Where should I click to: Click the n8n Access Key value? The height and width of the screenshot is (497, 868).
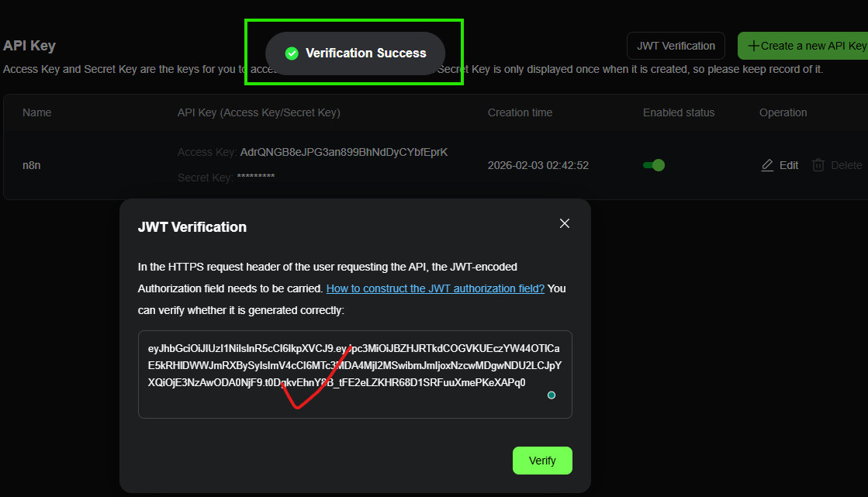coord(344,152)
